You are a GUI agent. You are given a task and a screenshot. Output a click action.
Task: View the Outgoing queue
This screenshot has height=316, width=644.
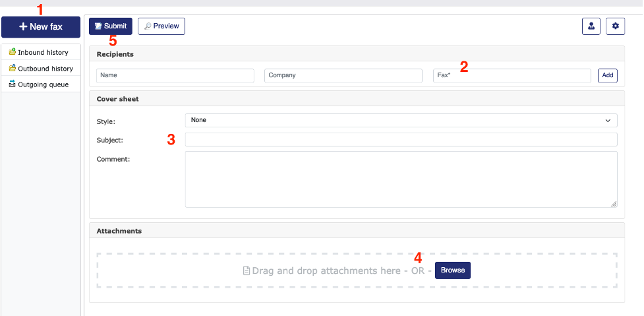click(x=42, y=84)
